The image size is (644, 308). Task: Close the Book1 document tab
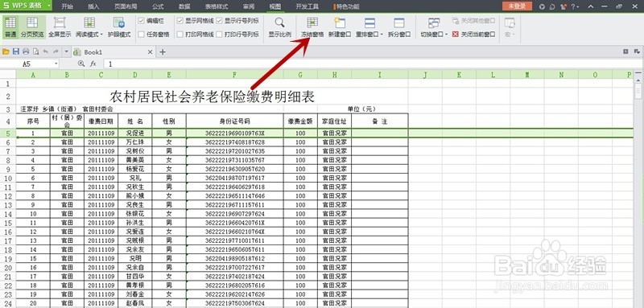(150, 52)
